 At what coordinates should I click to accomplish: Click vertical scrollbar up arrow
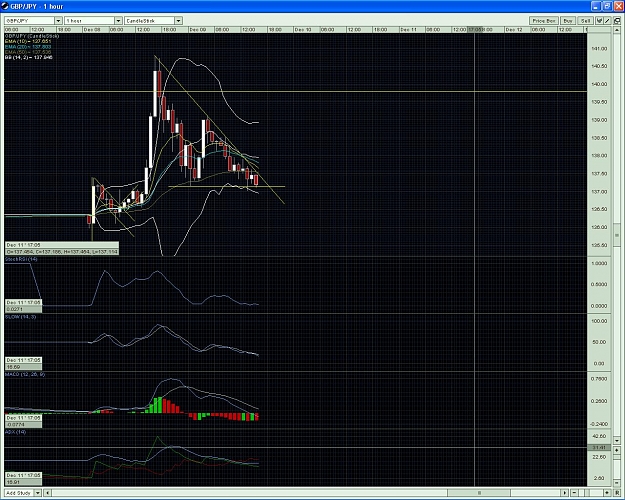pos(617,30)
